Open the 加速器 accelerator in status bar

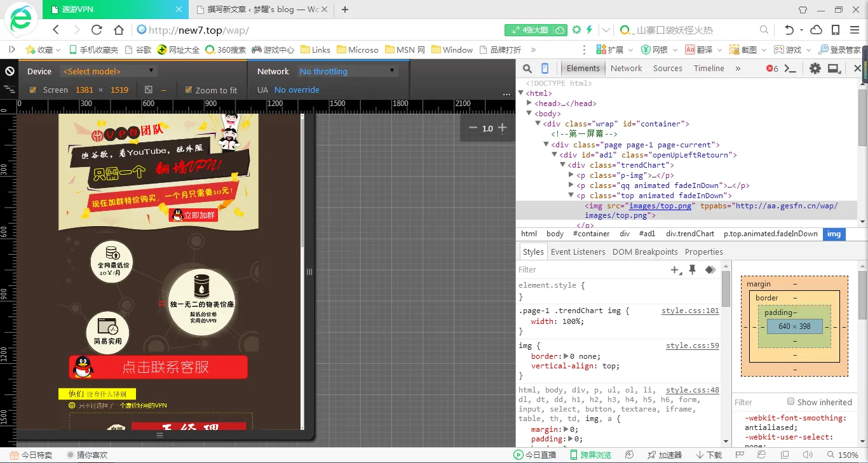click(665, 455)
